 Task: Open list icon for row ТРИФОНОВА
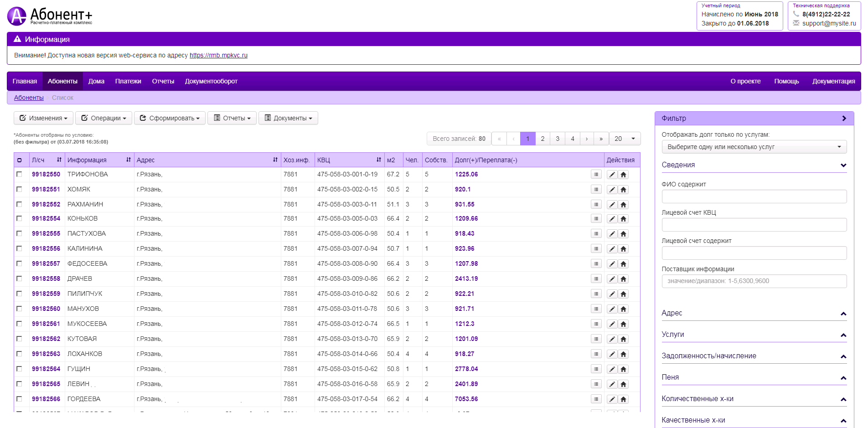[x=596, y=174]
